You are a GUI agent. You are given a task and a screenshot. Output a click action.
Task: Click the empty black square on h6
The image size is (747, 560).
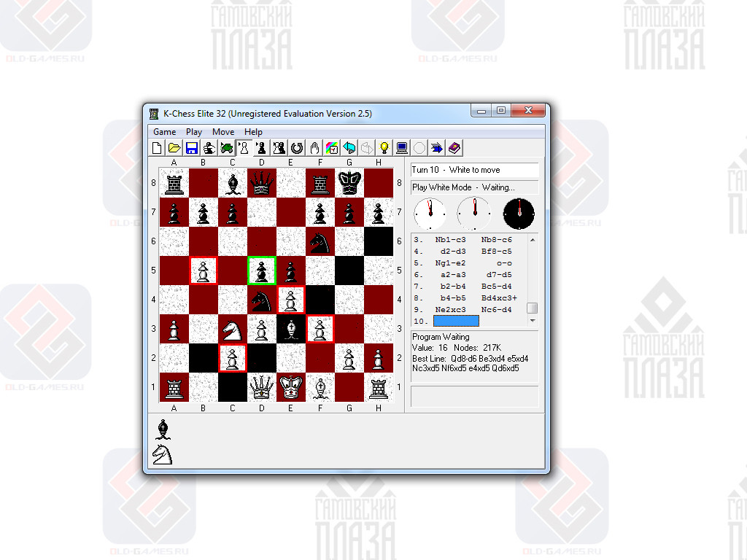[379, 241]
